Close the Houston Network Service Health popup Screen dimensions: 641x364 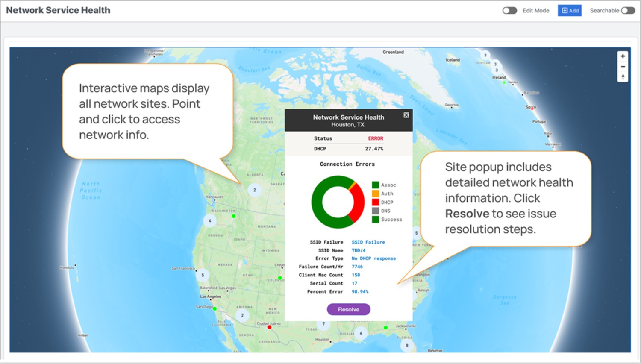tap(406, 115)
